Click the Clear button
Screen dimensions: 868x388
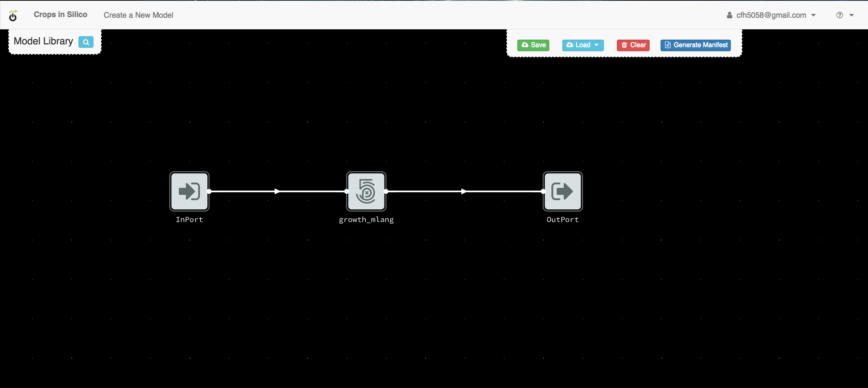pyautogui.click(x=634, y=45)
